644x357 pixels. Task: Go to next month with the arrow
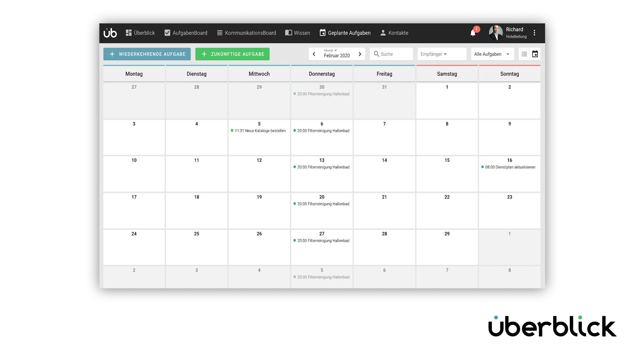(x=360, y=54)
